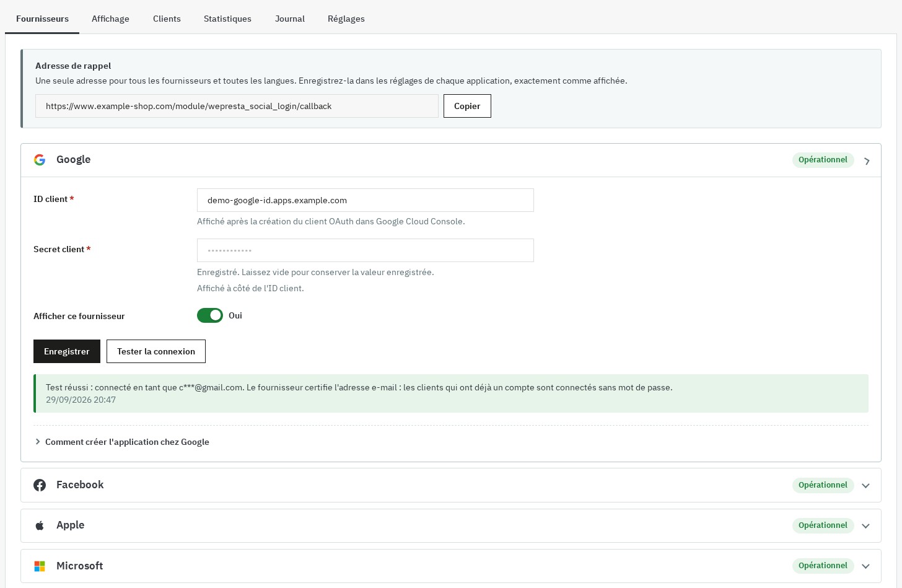This screenshot has width=902, height=588.
Task: Expand 'Comment créer l'application chez Google'
Action: (x=122, y=442)
